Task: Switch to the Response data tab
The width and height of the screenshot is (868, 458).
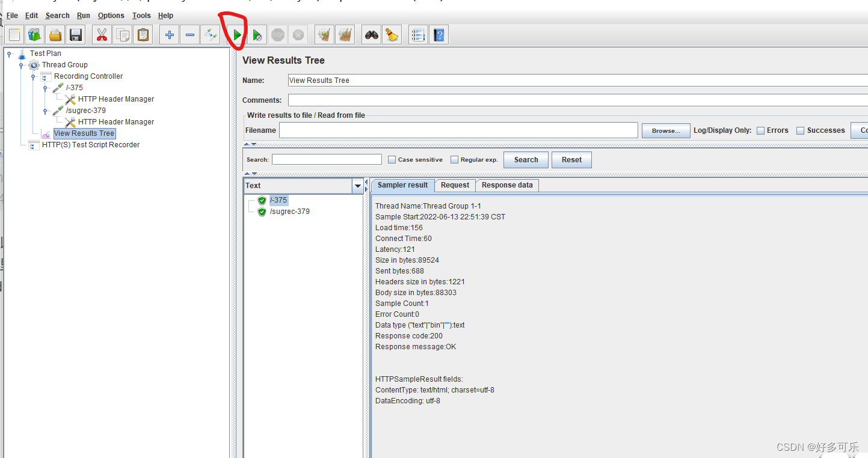Action: click(507, 185)
